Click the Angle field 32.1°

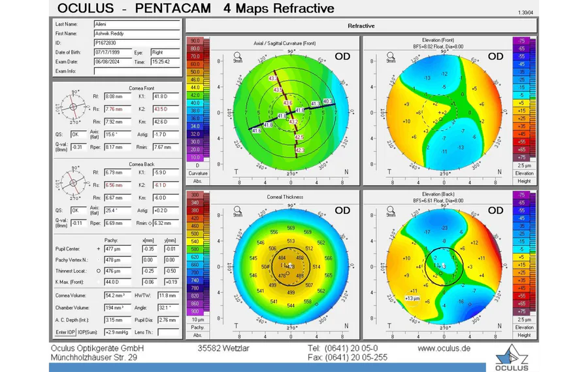tap(169, 308)
